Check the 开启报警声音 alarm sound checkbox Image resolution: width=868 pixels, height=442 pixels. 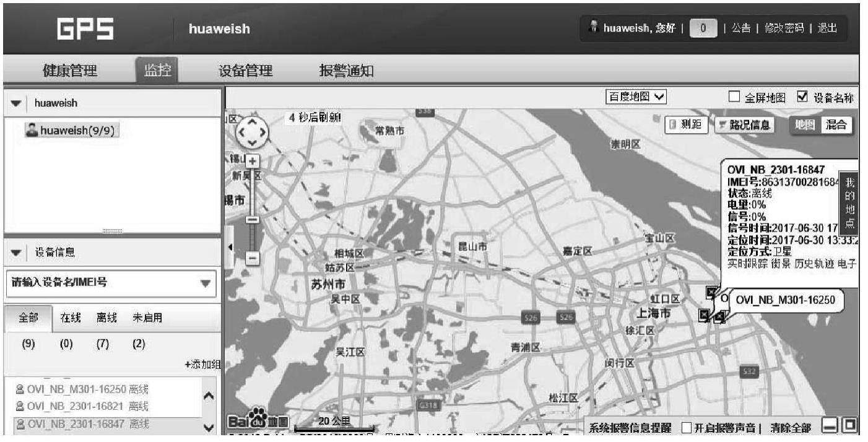687,428
